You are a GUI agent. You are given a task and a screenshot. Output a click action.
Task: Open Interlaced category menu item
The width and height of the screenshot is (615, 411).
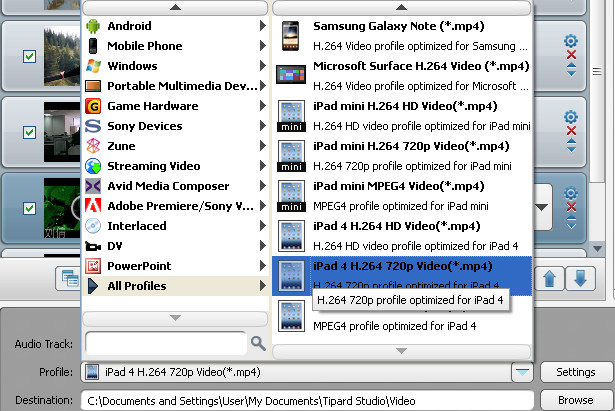tap(175, 226)
